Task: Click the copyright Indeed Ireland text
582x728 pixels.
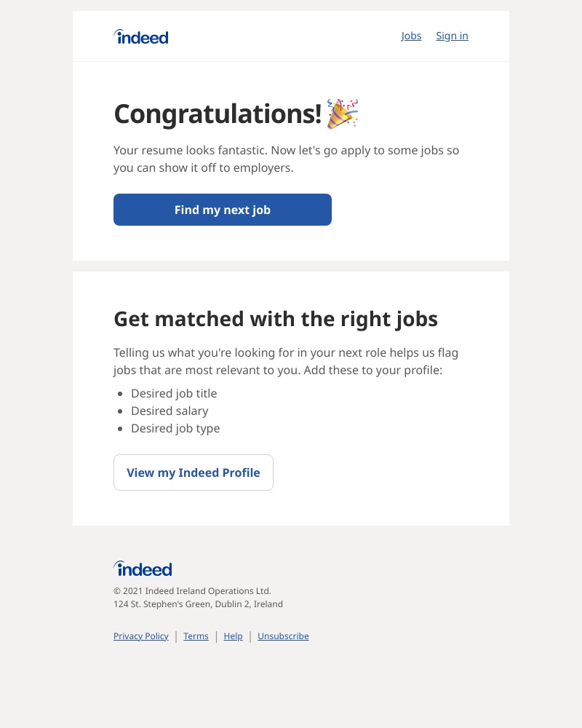Action: pyautogui.click(x=192, y=590)
